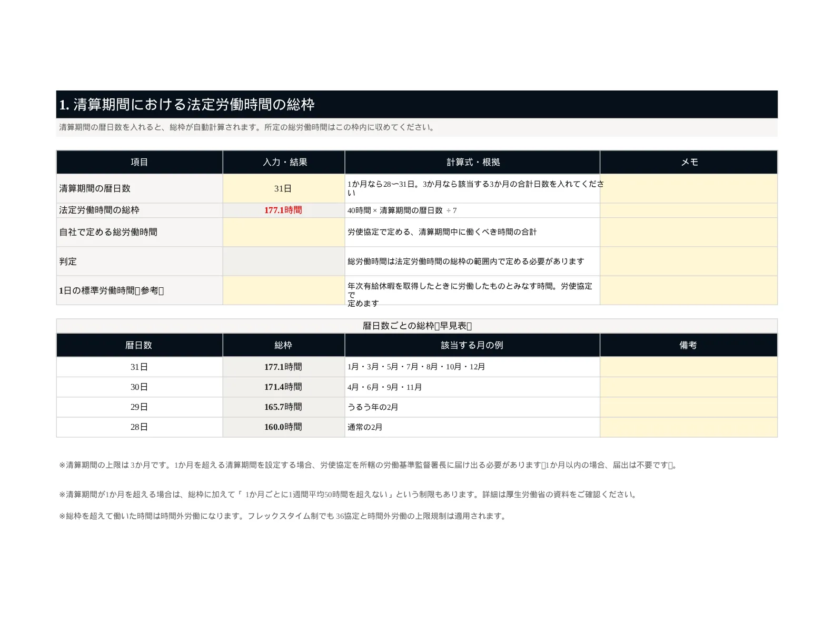Click the heading "暦日数ごとの総枠" of the quick table
The width and height of the screenshot is (834, 644).
(417, 326)
